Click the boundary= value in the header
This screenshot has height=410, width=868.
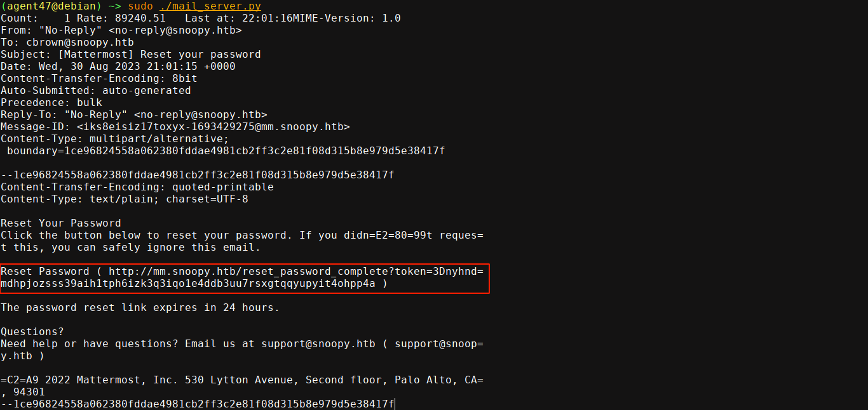254,151
